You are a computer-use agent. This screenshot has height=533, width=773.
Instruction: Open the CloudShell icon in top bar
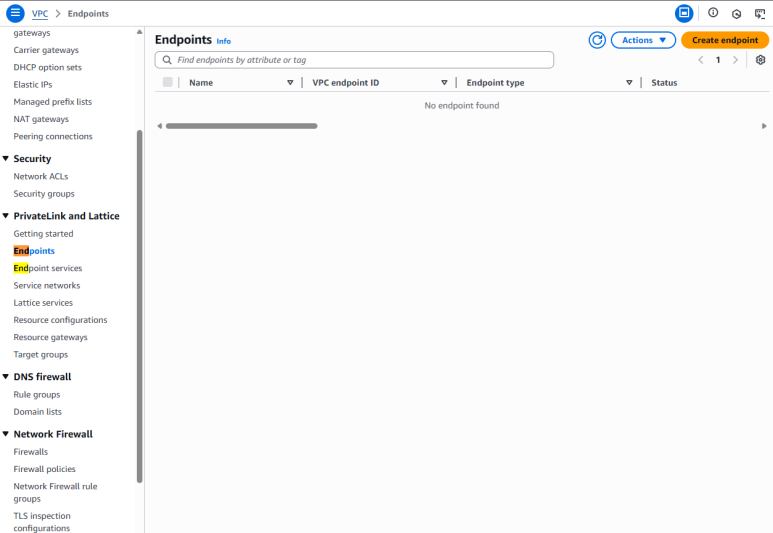pyautogui.click(x=684, y=13)
